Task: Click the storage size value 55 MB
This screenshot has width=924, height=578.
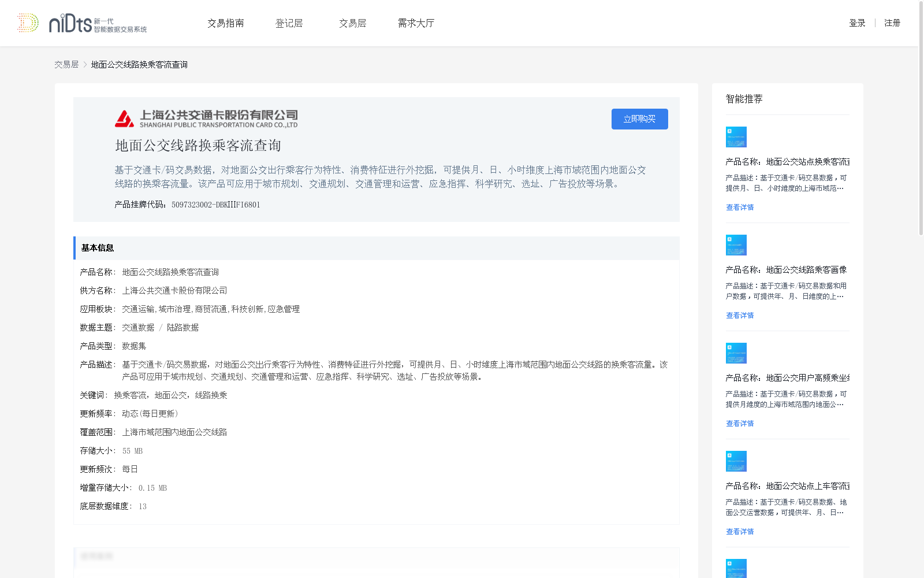Action: point(132,451)
